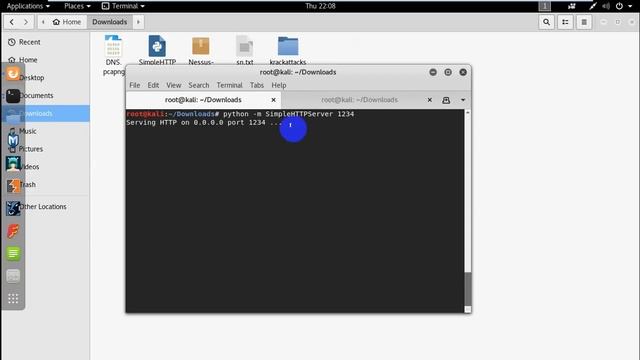Maximize the terminal window
640x360 pixels.
[x=448, y=72]
